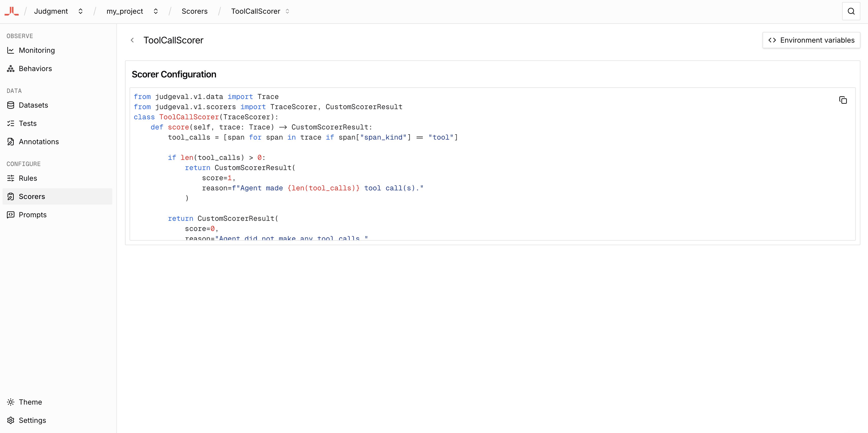This screenshot has width=868, height=433.
Task: Open Datasets in the sidebar
Action: [33, 105]
